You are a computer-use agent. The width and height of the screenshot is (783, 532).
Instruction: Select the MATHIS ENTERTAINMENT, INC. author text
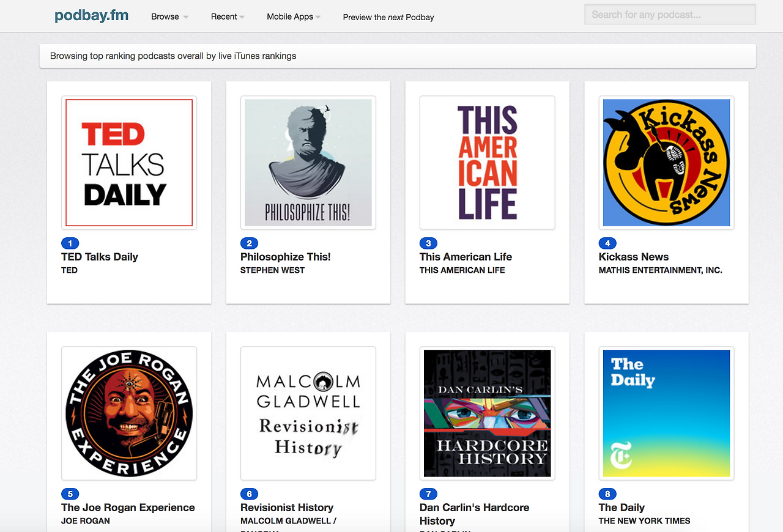[x=661, y=270]
